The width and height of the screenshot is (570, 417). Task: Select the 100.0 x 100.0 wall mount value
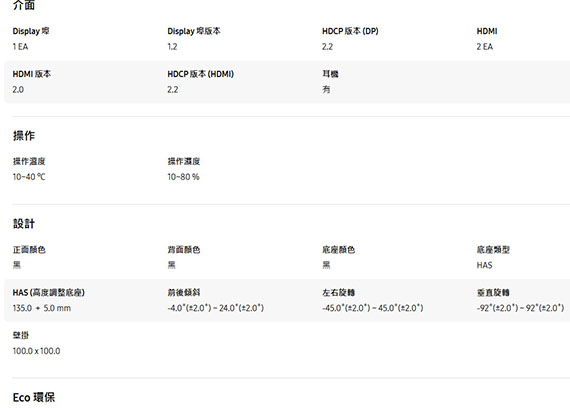click(x=36, y=351)
